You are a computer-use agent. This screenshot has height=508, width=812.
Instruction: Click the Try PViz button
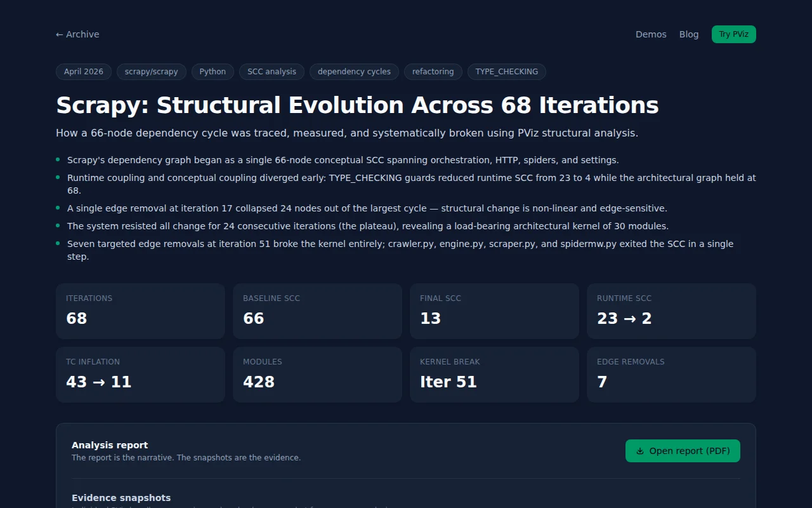(x=734, y=34)
